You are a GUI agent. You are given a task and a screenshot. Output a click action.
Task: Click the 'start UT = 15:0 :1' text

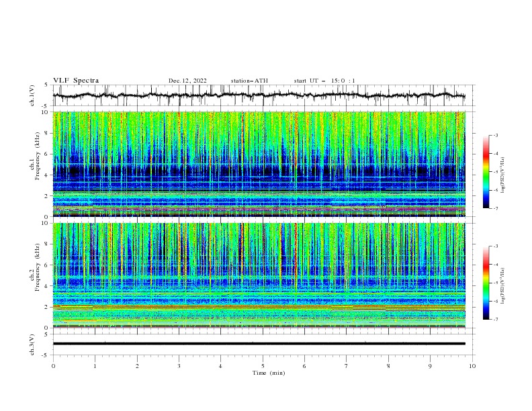click(324, 81)
